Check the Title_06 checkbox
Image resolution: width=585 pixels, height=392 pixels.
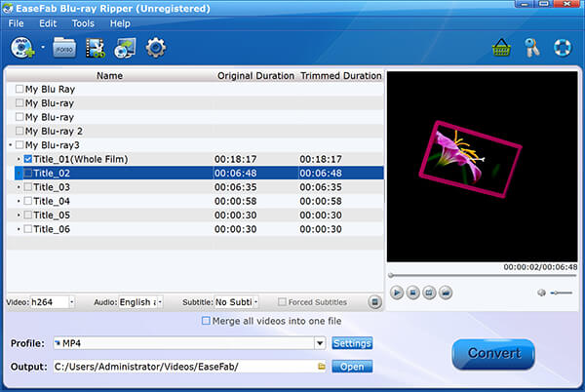point(27,229)
